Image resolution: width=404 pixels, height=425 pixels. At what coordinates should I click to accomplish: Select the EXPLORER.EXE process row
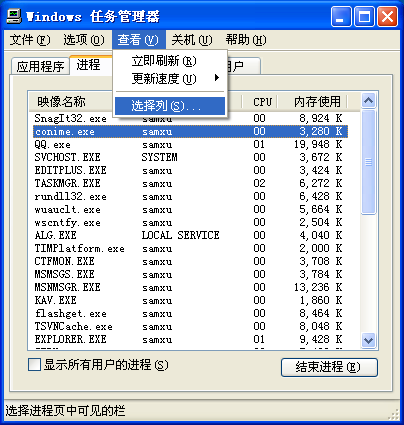(x=190, y=339)
